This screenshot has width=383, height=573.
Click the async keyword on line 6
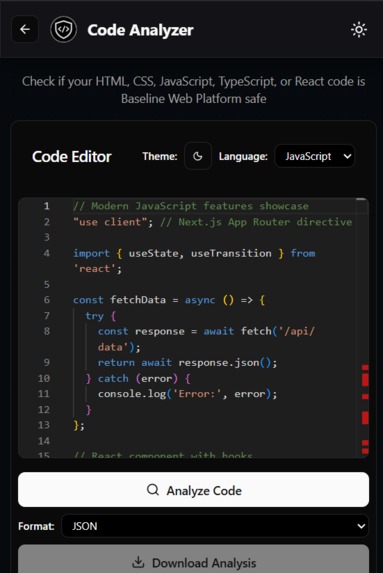[200, 300]
